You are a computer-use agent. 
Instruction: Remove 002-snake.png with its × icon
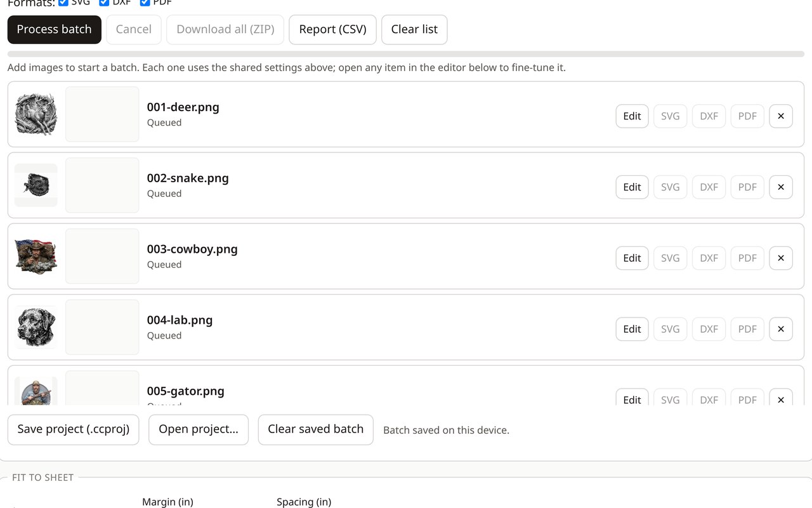[x=781, y=187]
